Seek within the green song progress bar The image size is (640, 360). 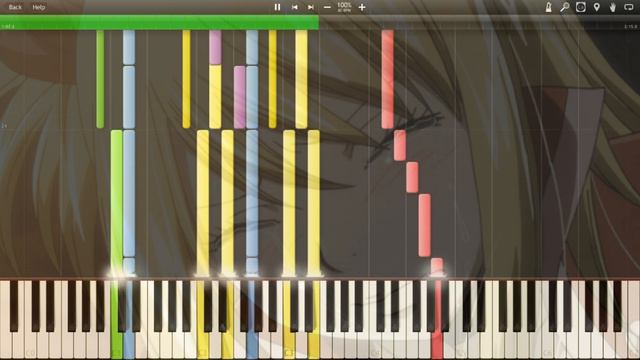[159, 22]
